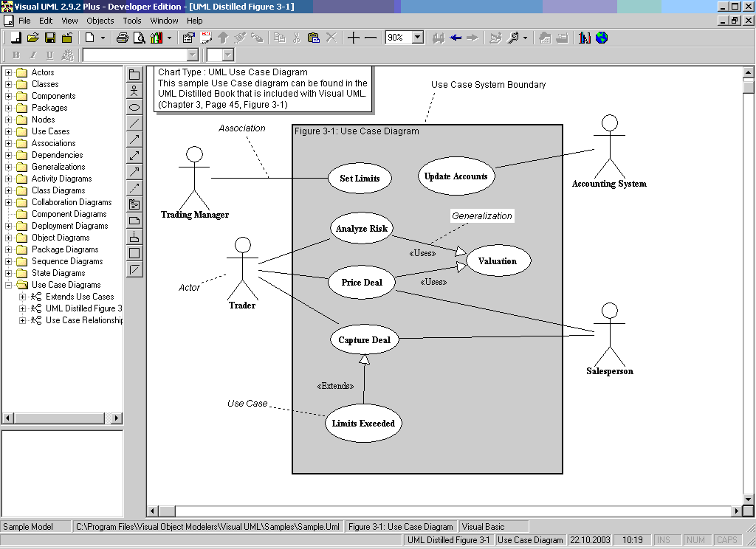Click the canvas vertical scrollbar down arrow
756x549 pixels.
[x=749, y=500]
